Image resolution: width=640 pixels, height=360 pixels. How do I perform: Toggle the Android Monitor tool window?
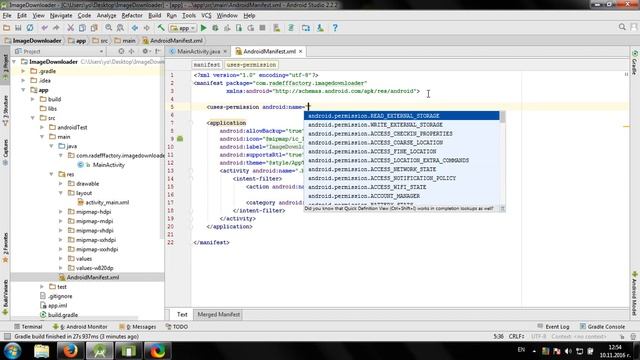coord(80,327)
